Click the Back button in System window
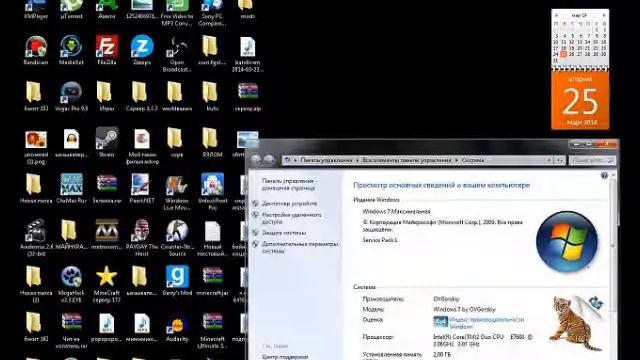640x360 pixels. (x=256, y=160)
